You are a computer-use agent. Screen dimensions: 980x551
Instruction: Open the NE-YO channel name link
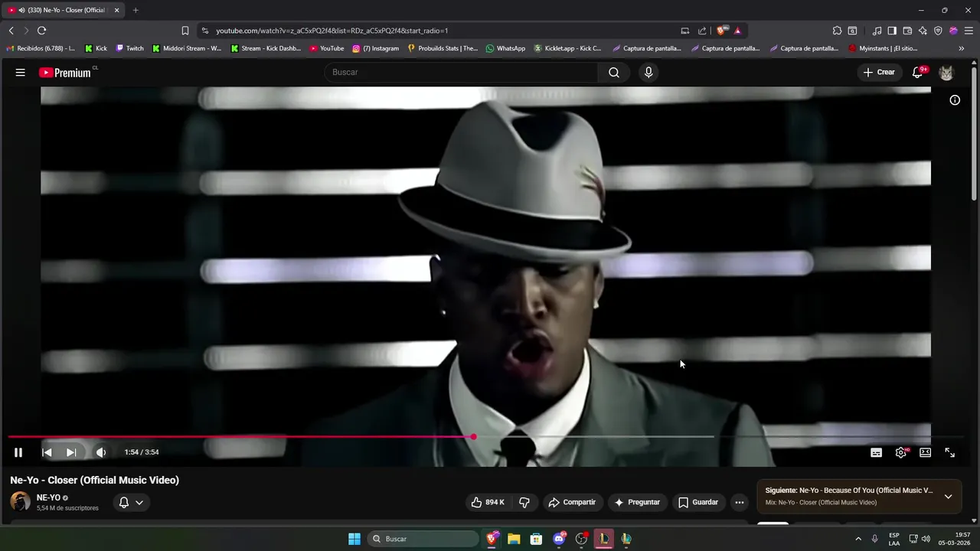point(48,497)
